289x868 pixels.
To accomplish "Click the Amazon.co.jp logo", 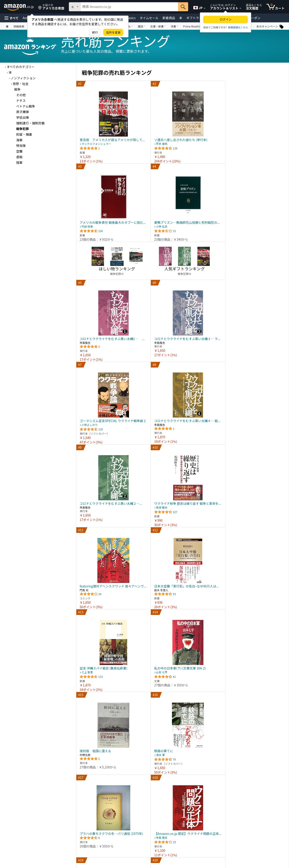I will click(19, 7).
